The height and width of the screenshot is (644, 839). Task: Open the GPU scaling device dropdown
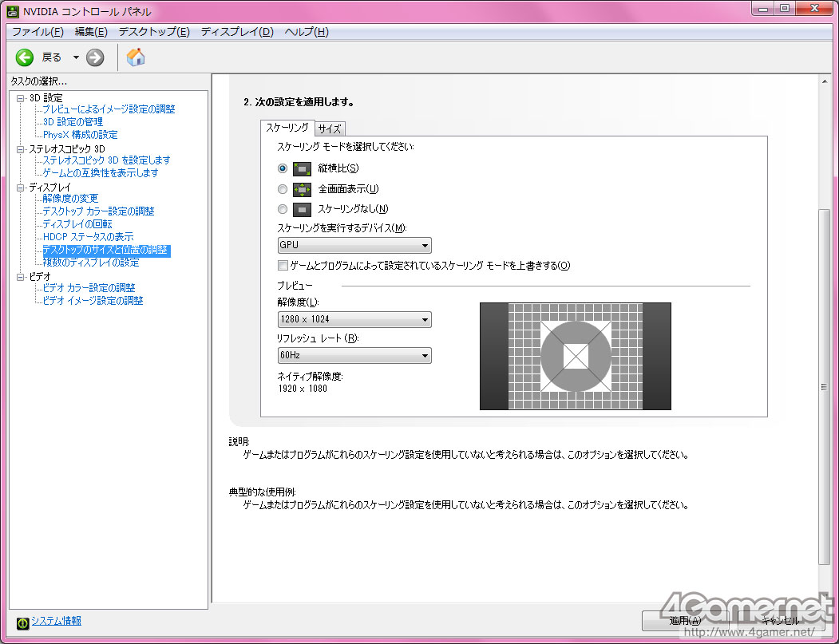[x=354, y=245]
